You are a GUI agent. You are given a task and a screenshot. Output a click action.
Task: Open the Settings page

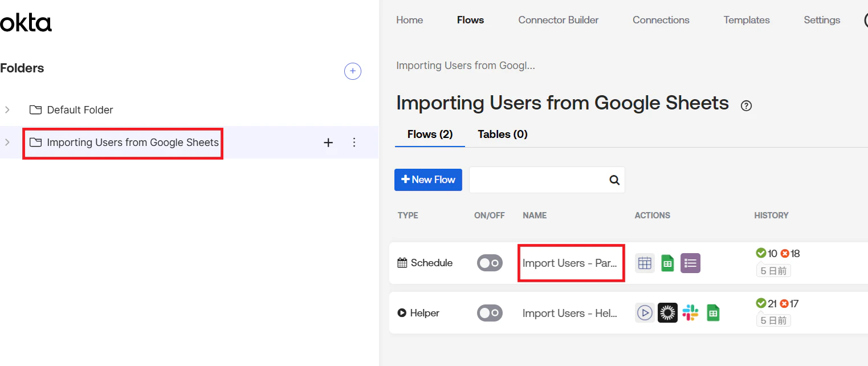pos(822,20)
